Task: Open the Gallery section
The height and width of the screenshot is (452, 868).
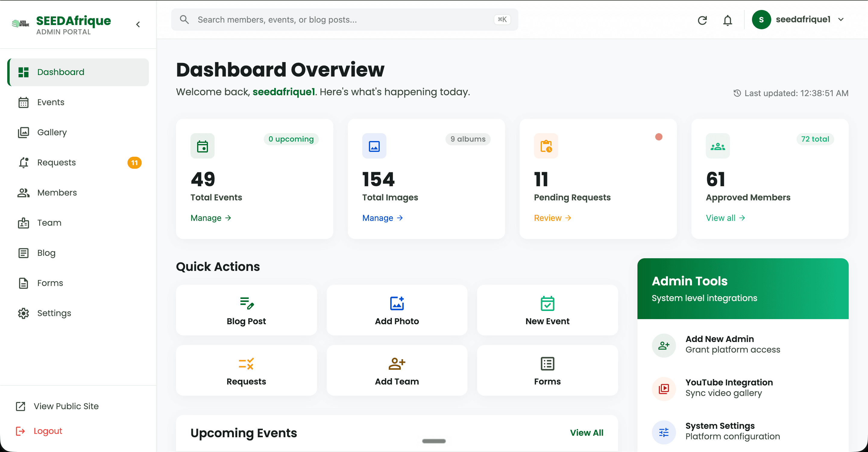Action: tap(78, 132)
